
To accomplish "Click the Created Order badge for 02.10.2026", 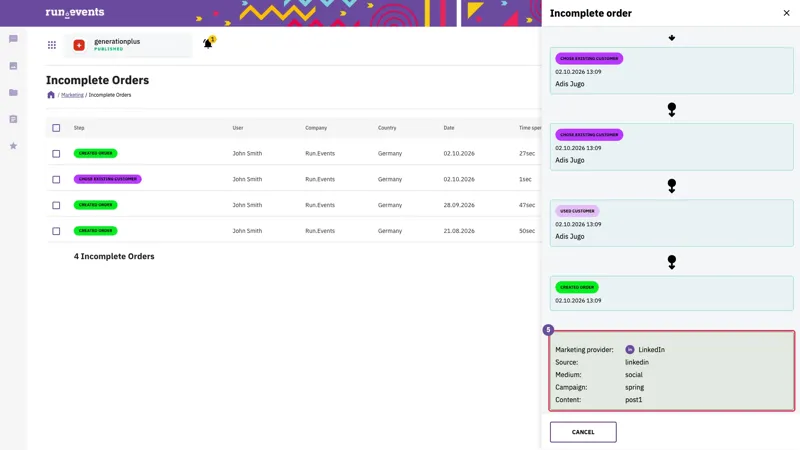I will [x=95, y=153].
